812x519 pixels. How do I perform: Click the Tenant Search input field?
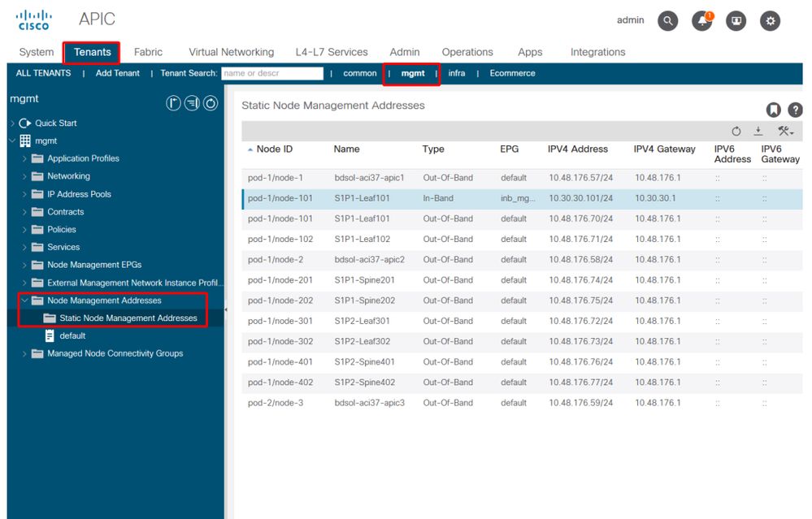coord(272,73)
